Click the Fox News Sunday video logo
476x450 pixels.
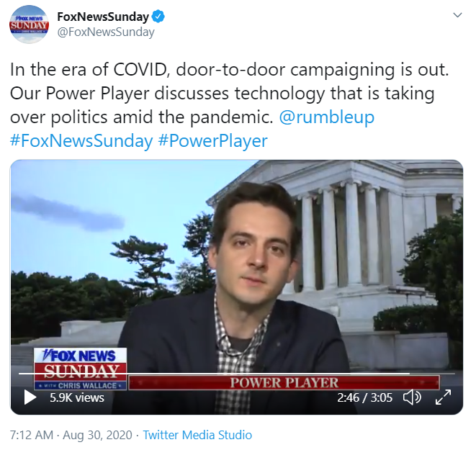pos(80,369)
